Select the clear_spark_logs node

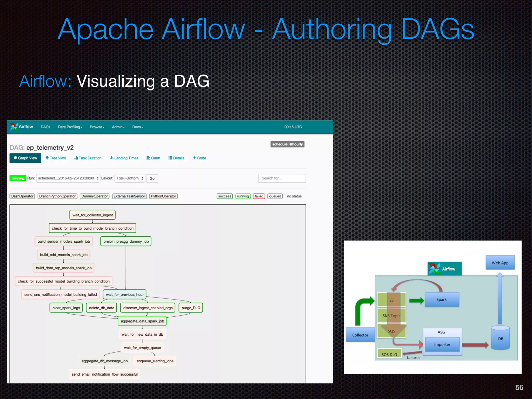(66, 308)
